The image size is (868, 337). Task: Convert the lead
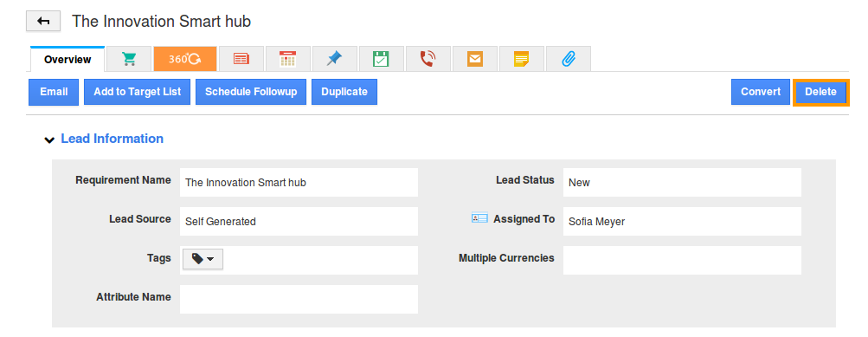[761, 92]
